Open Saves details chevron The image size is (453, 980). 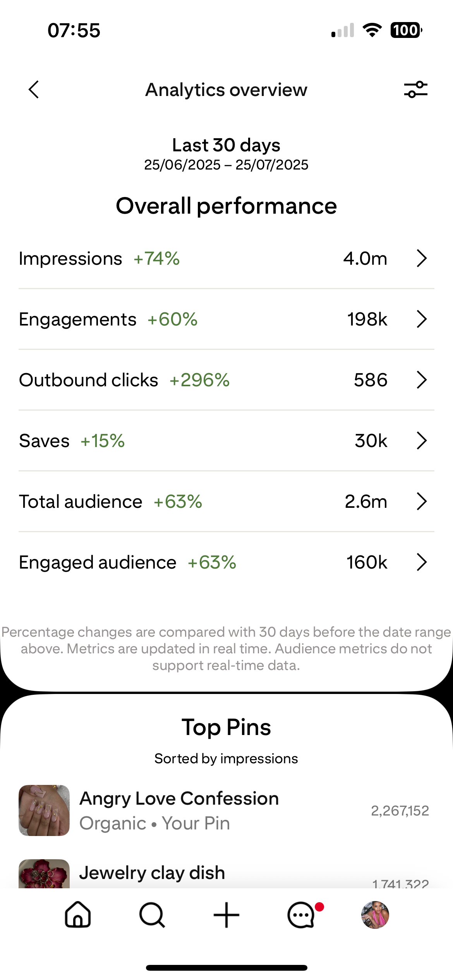pos(422,441)
